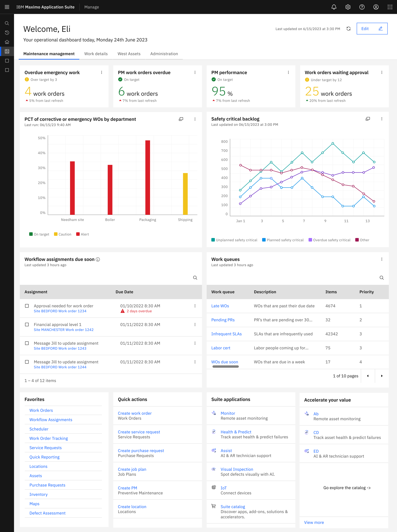Open your user account profile icon
The height and width of the screenshot is (532, 397).
tap(376, 7)
